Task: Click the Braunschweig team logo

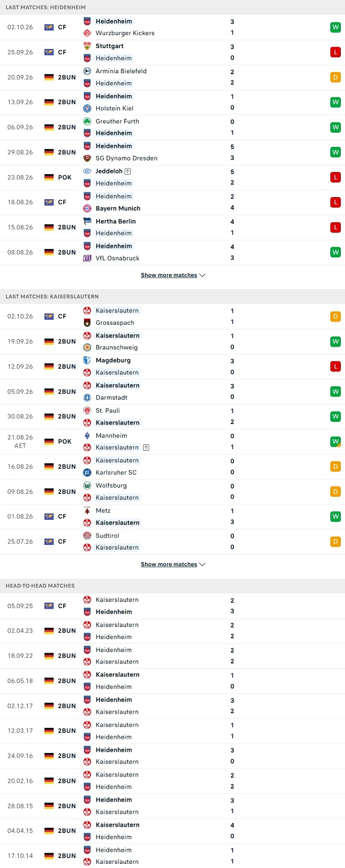Action: pyautogui.click(x=87, y=347)
